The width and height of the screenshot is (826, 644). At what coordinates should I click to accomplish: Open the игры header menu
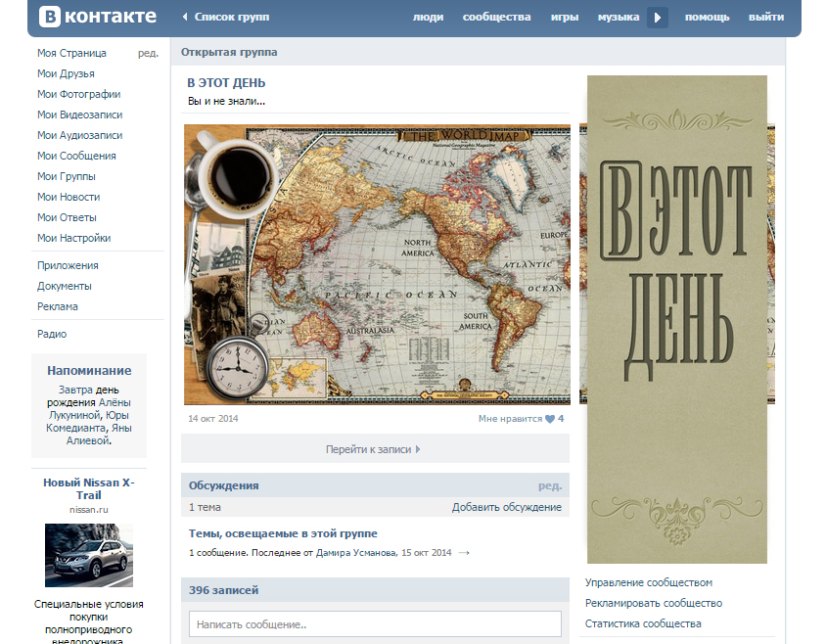(x=564, y=17)
